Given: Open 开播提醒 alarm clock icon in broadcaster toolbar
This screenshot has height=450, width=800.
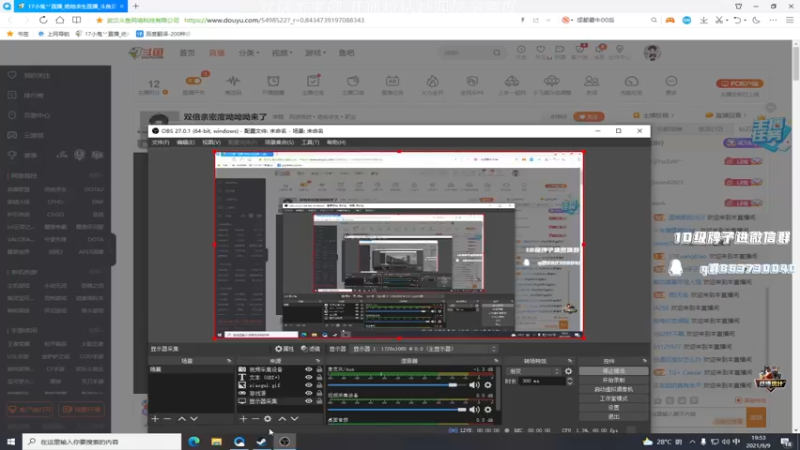Looking at the screenshot, I should pos(273,81).
